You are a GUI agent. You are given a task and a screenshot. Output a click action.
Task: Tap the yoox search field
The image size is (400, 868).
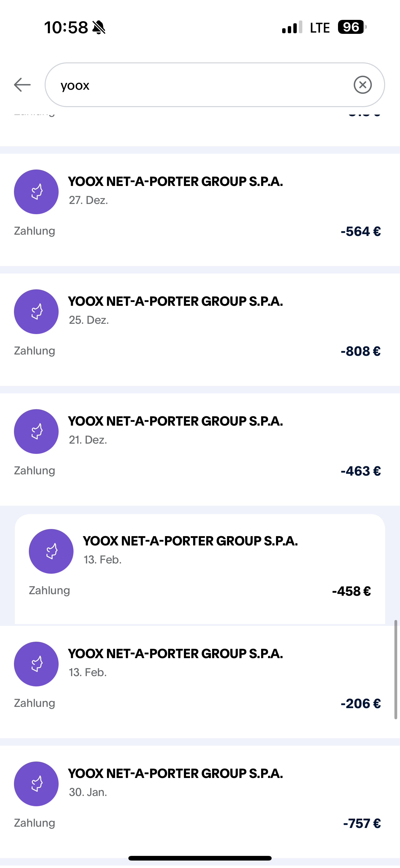point(202,84)
